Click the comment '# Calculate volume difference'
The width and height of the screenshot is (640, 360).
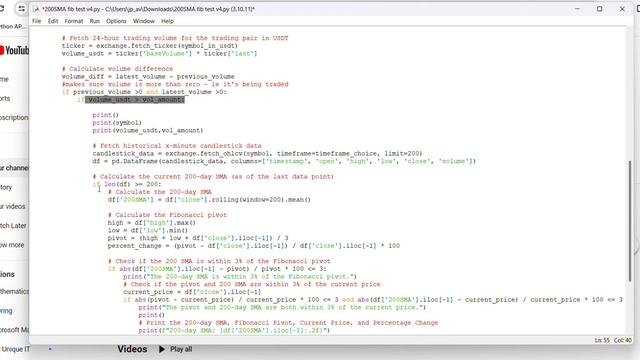click(x=118, y=69)
